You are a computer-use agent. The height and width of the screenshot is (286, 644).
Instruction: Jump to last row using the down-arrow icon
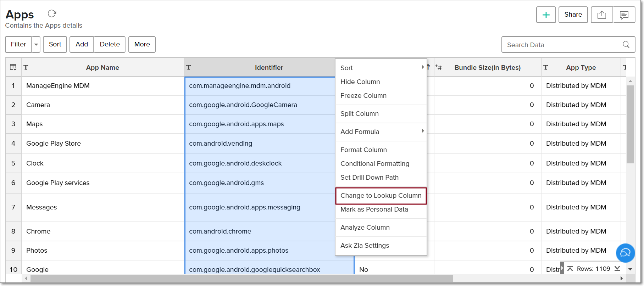[617, 269]
